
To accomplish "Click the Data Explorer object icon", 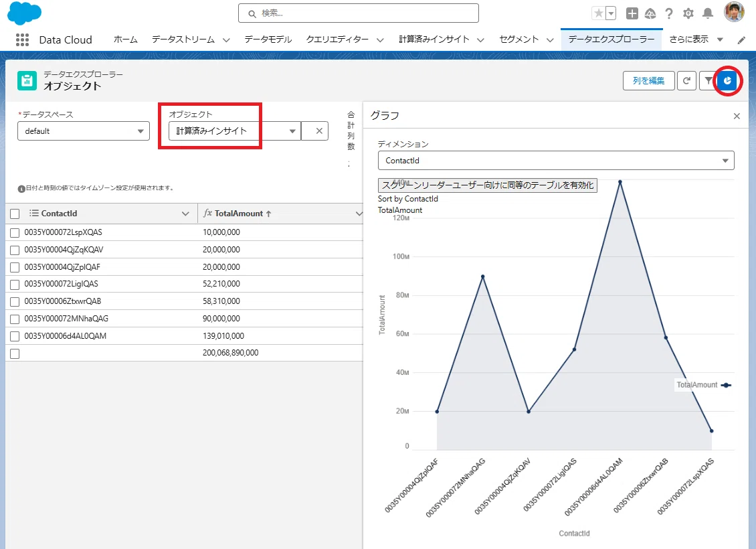I will [x=27, y=80].
